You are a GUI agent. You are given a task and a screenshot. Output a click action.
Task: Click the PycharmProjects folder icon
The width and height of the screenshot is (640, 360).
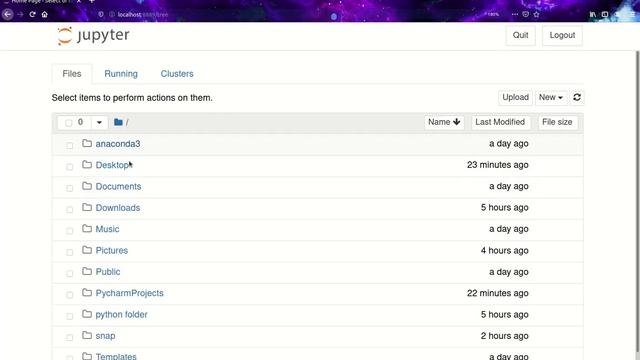[x=87, y=293]
